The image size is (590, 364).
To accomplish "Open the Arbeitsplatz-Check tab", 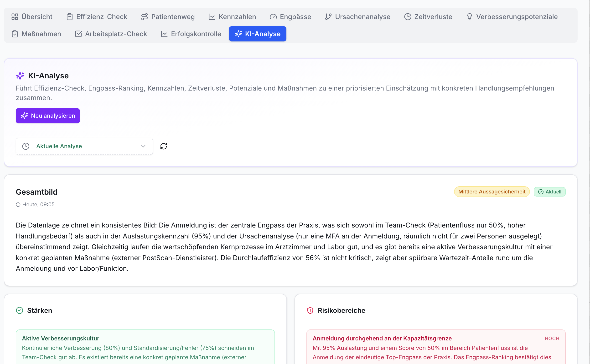I will coord(111,34).
